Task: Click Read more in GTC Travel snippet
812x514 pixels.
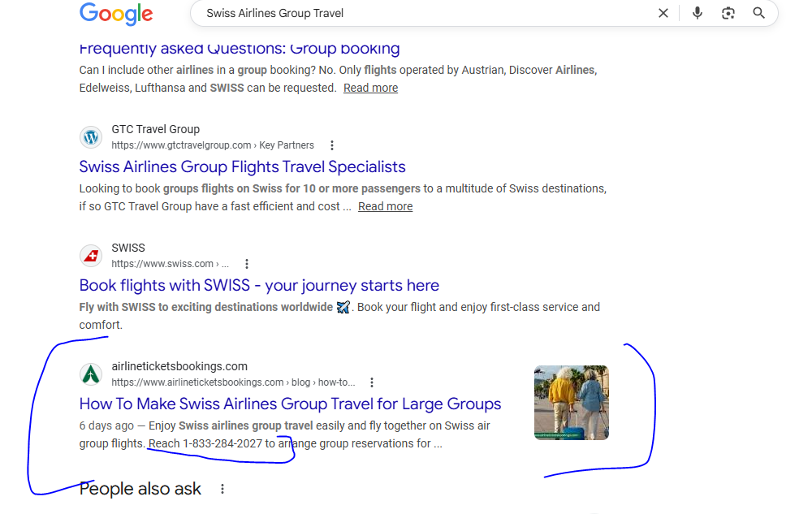Action: [385, 206]
